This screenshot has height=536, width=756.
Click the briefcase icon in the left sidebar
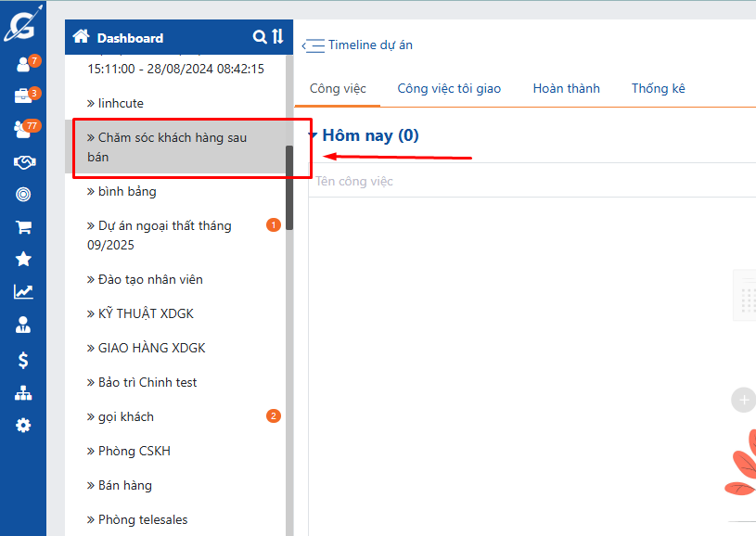point(23,96)
